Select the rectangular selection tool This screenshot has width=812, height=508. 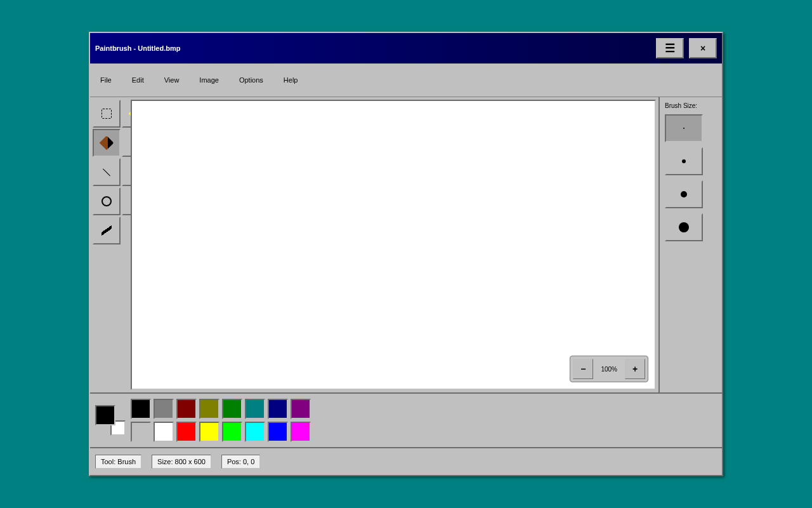(x=106, y=113)
